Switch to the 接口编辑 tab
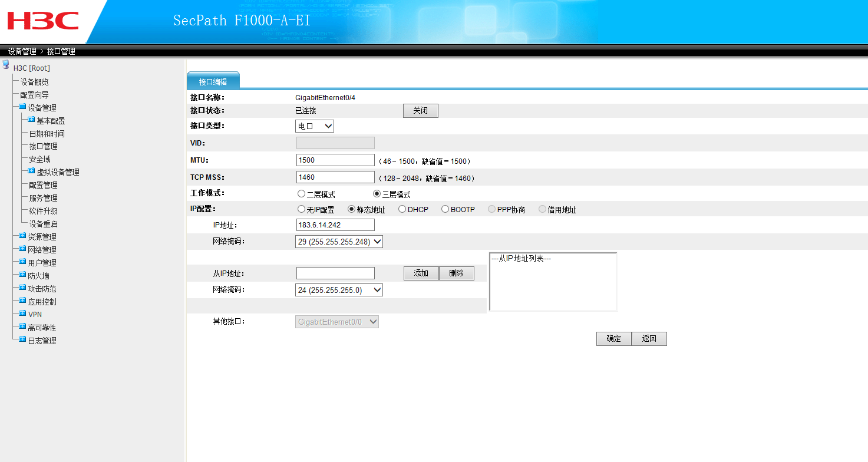 coord(213,81)
